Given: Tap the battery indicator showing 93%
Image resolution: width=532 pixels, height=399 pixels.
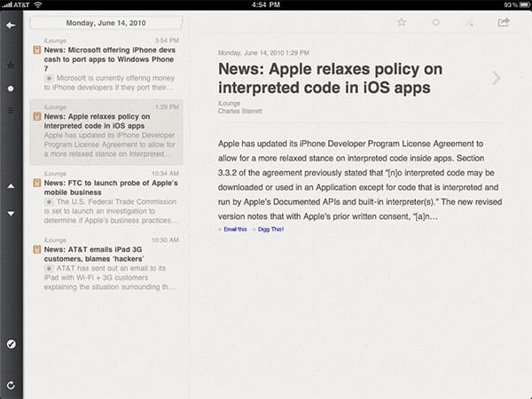Looking at the screenshot, I should tap(517, 4).
